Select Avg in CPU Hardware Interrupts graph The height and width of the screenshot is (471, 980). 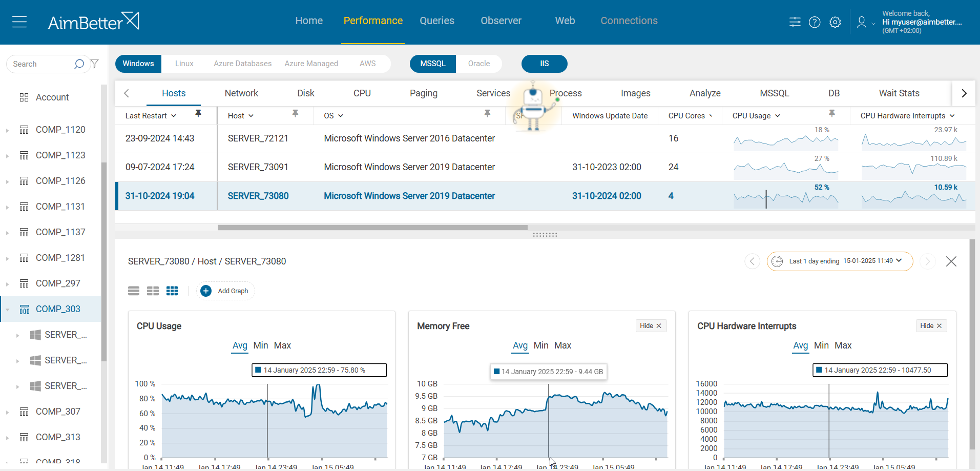pyautogui.click(x=800, y=345)
